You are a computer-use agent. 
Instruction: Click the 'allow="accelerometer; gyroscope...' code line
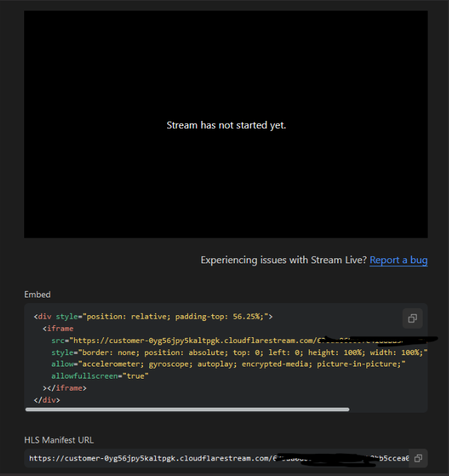tap(228, 364)
